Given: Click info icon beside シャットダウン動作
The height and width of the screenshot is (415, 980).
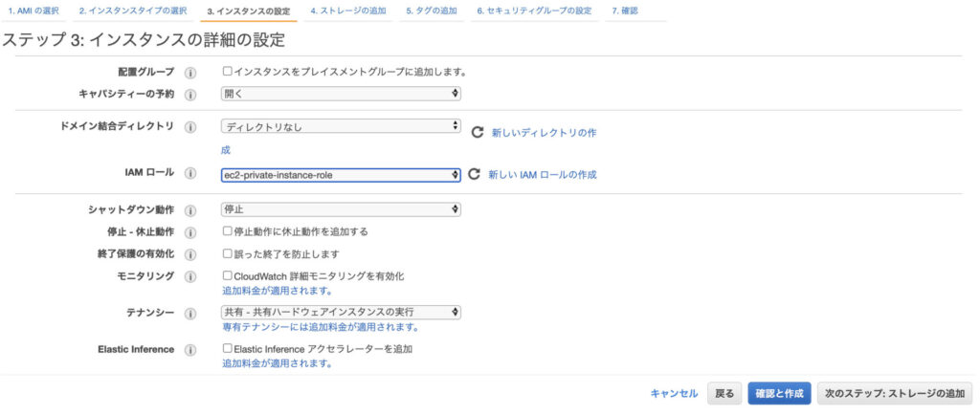Looking at the screenshot, I should click(190, 209).
